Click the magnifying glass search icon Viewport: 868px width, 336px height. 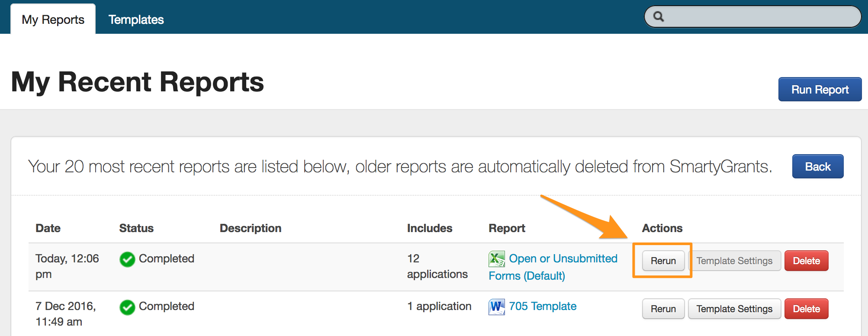point(658,17)
